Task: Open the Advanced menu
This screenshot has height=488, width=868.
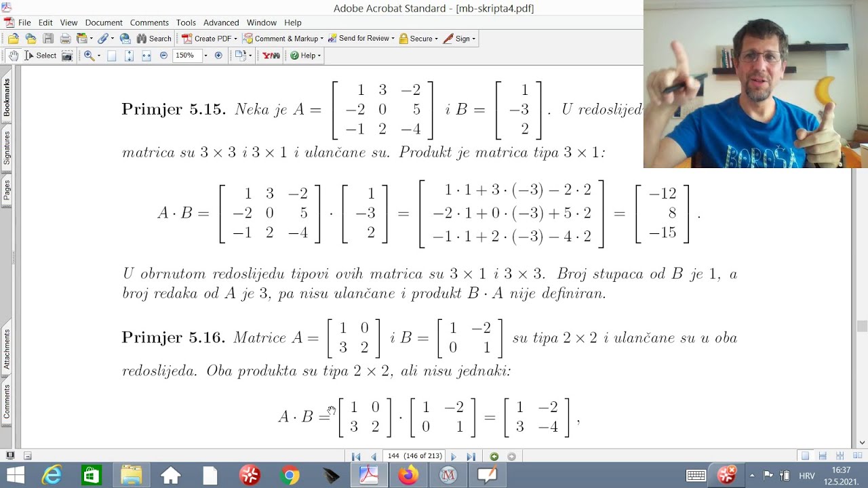Action: [221, 22]
